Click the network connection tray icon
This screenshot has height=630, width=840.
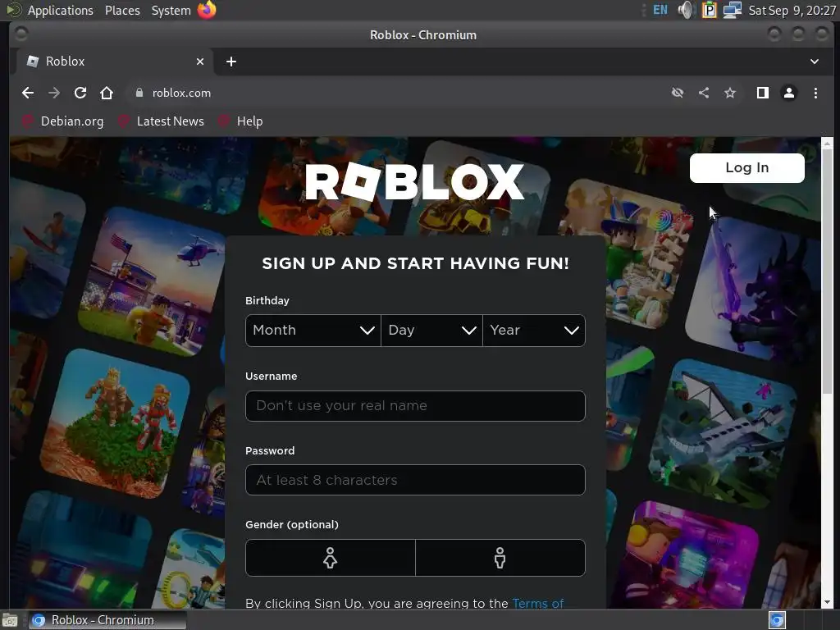click(732, 10)
